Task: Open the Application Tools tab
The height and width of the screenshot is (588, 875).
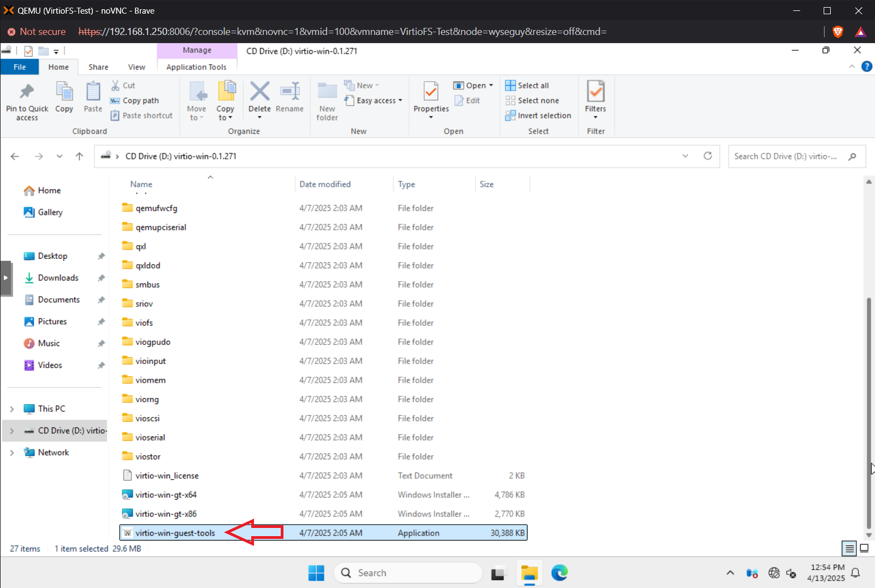Action: [197, 67]
